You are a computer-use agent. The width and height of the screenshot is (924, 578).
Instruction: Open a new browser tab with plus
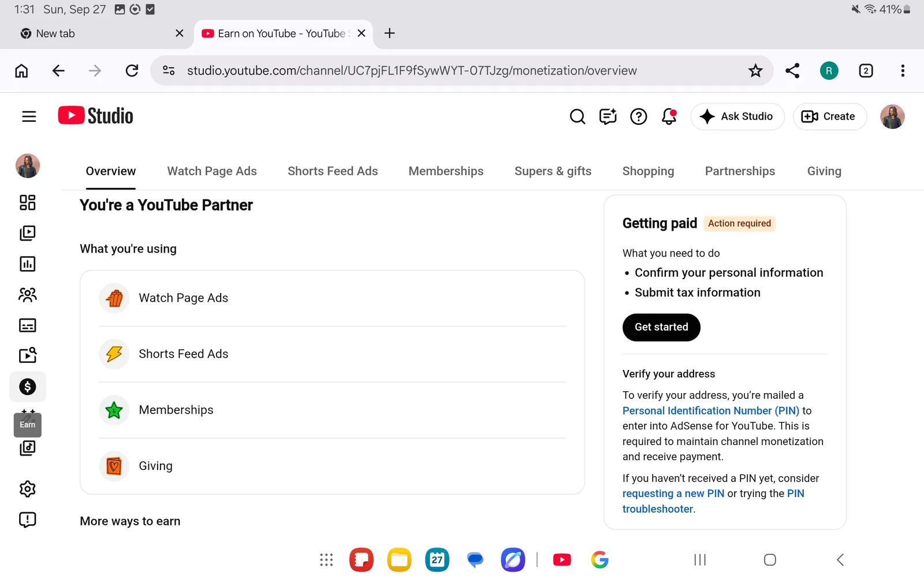[390, 34]
